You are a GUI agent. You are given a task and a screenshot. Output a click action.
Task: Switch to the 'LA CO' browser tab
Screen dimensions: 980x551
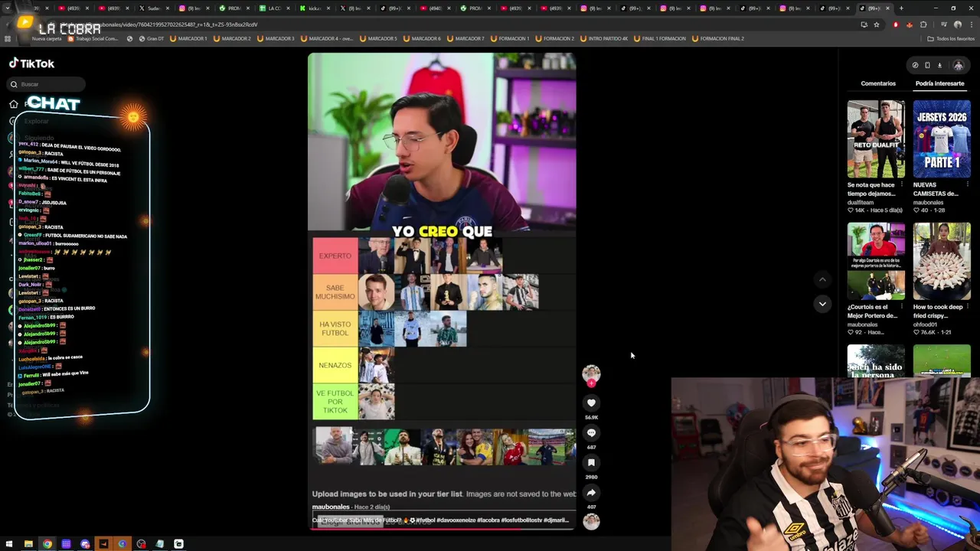(274, 8)
